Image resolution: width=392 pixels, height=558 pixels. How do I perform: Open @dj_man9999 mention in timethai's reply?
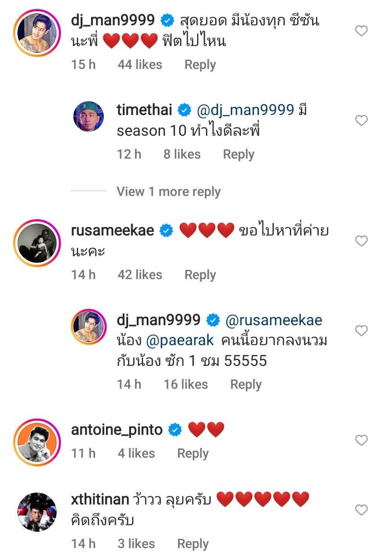pos(245,110)
